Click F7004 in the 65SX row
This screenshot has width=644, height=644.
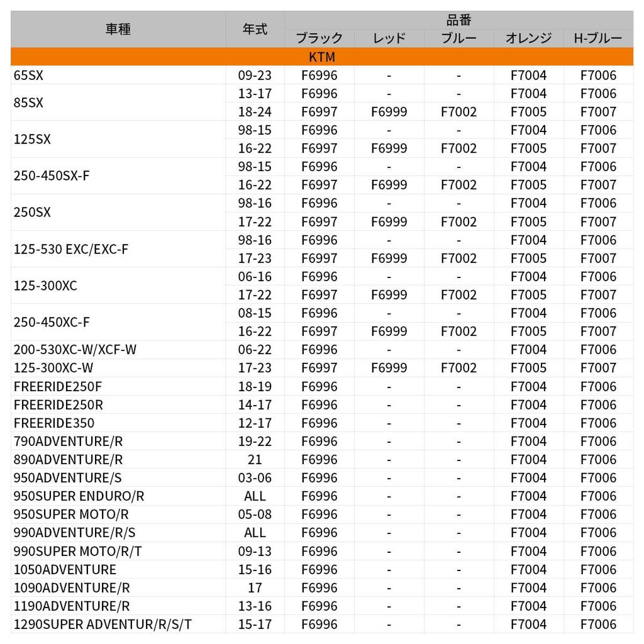(528, 75)
